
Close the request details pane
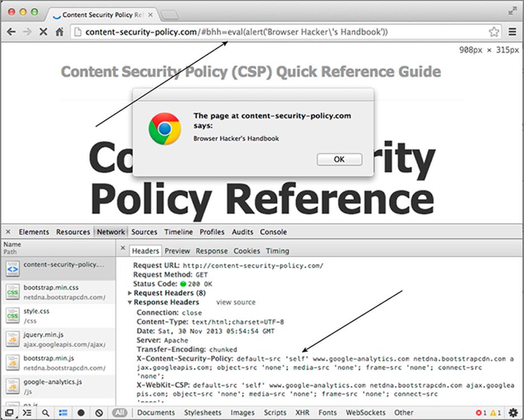(x=122, y=248)
